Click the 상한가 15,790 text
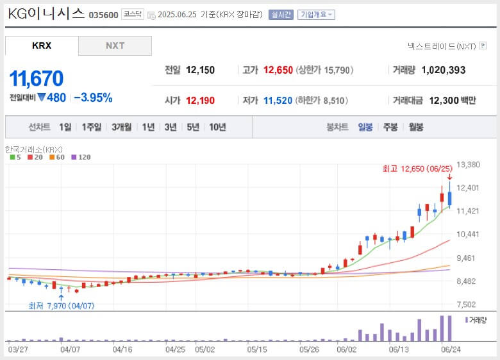The height and width of the screenshot is (360, 500). 325,70
